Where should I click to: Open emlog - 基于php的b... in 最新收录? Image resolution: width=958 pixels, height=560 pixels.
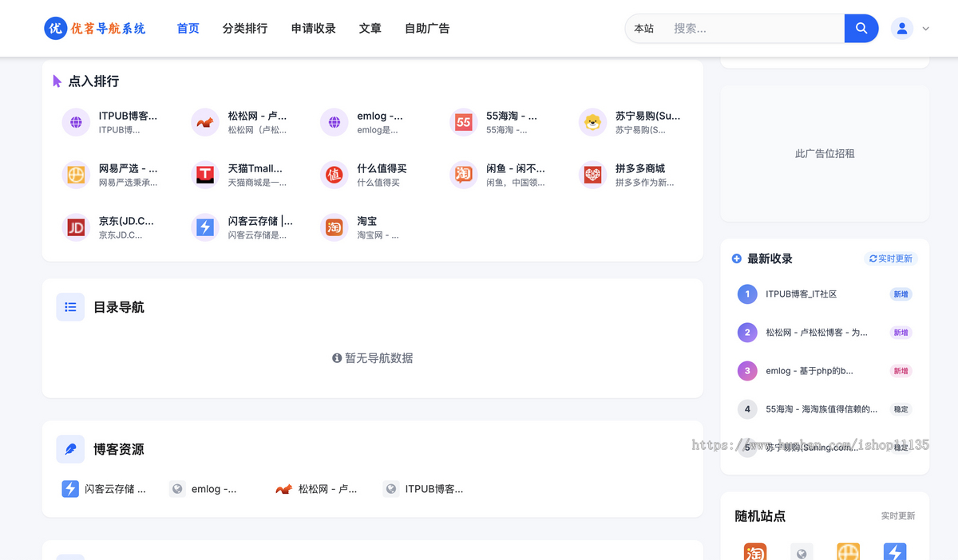(810, 371)
